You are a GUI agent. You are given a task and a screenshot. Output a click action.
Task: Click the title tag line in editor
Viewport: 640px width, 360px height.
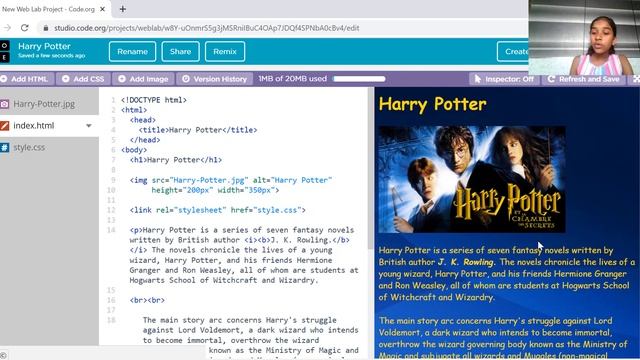pos(198,130)
